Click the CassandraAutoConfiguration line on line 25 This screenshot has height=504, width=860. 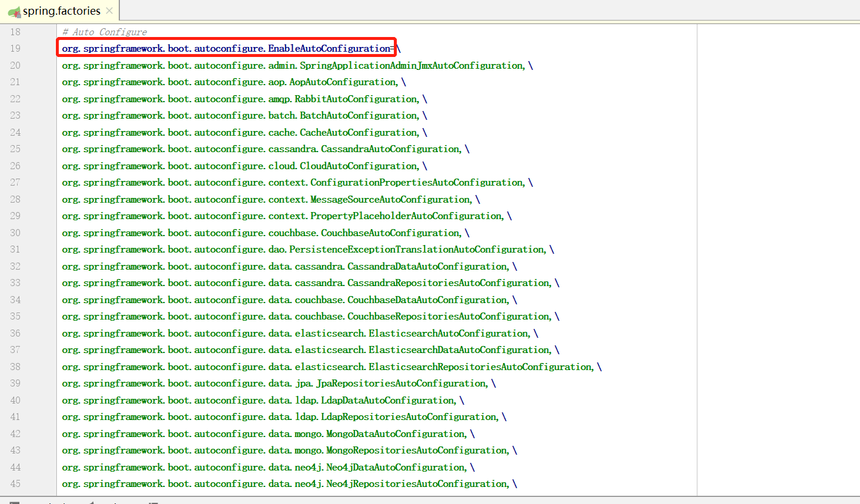coord(266,149)
